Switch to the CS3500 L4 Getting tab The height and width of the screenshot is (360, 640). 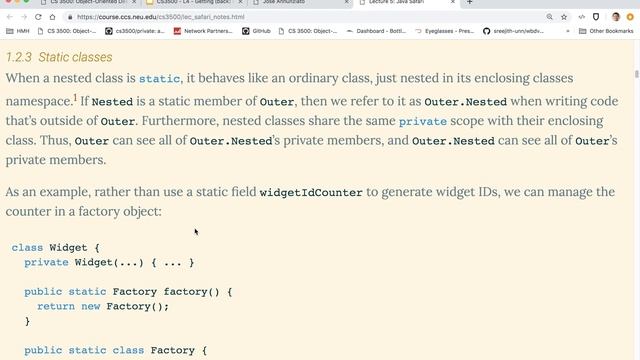tap(193, 2)
